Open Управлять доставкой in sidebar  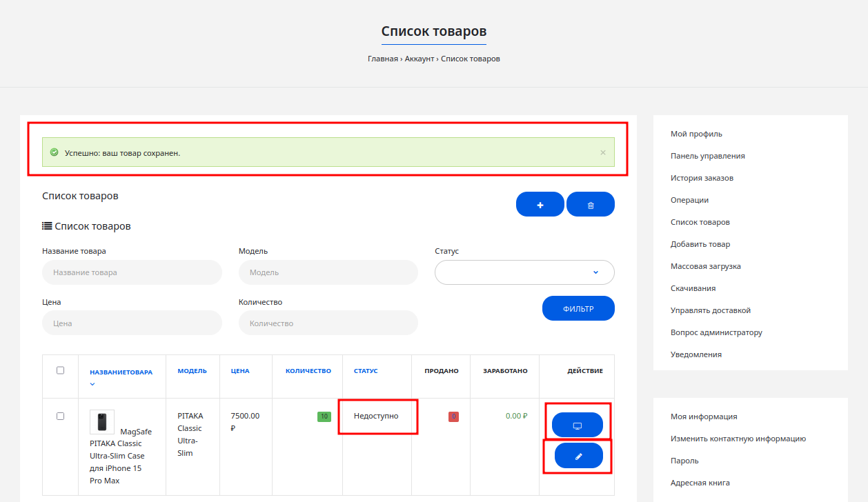pos(710,310)
